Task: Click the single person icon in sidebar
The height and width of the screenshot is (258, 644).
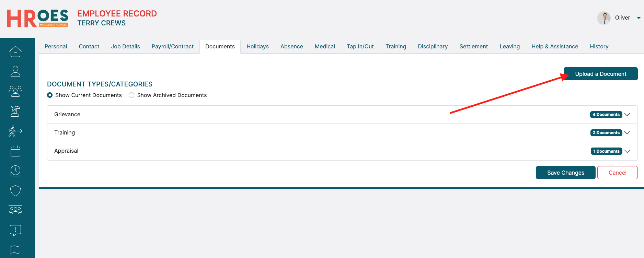Action: (x=15, y=71)
